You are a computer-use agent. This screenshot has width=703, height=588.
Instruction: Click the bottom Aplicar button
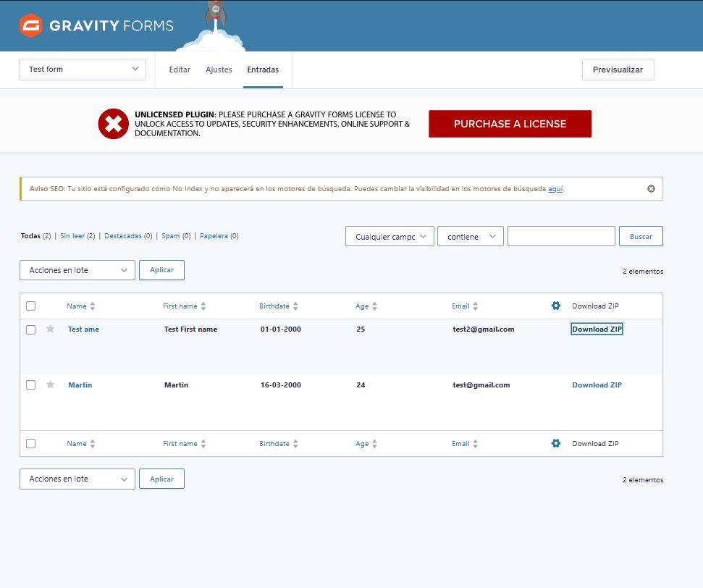pos(161,479)
